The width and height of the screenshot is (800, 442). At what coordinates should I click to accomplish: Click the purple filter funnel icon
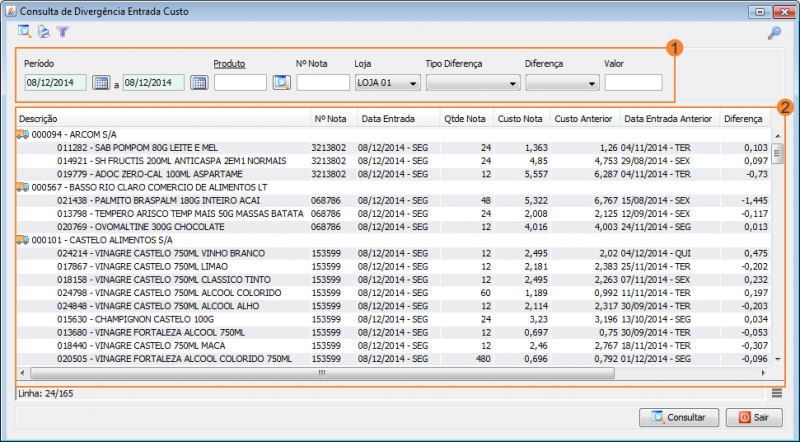(62, 32)
